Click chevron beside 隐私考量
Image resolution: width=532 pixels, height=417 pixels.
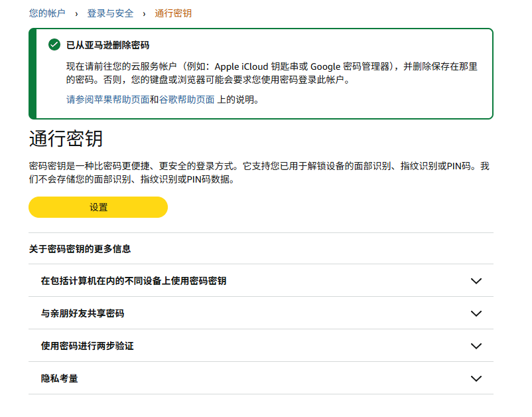pos(476,378)
